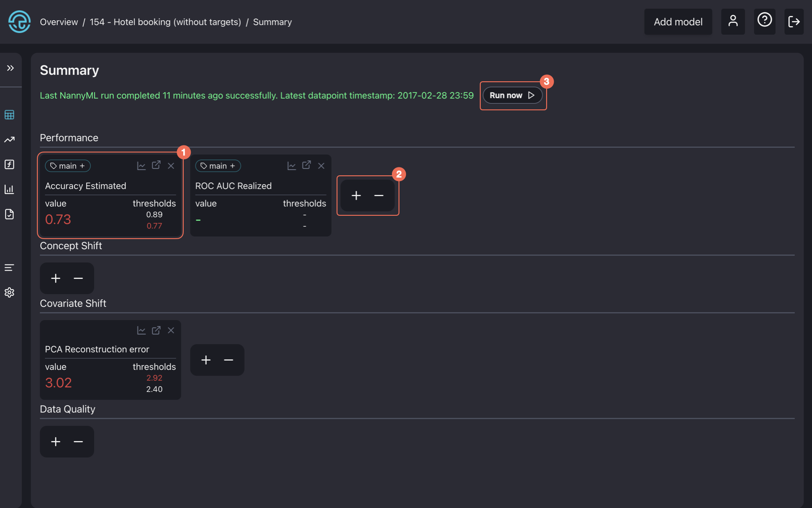Open the summary grid icon in sidebar
This screenshot has width=812, height=508.
9,115
